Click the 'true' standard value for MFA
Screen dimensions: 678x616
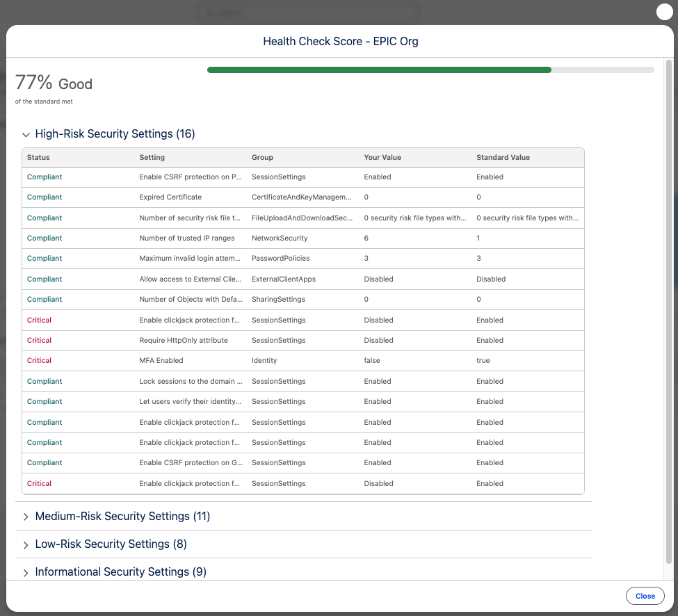click(483, 360)
